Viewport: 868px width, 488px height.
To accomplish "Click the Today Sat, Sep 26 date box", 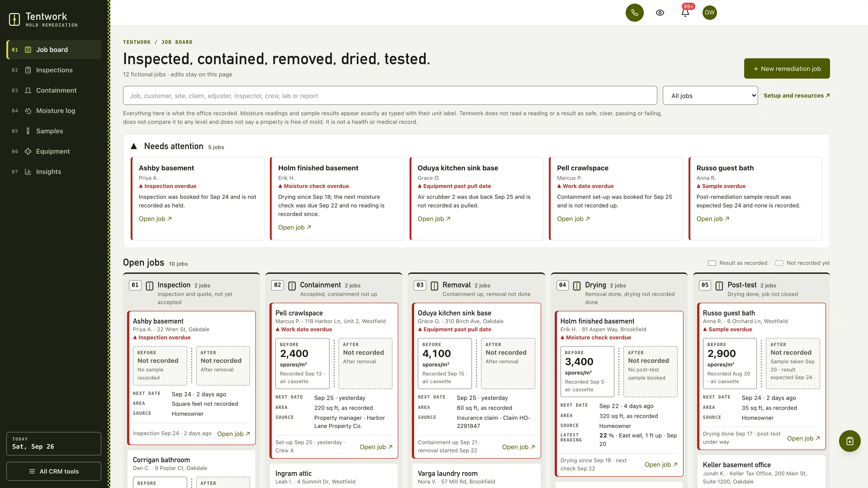I will (x=54, y=443).
